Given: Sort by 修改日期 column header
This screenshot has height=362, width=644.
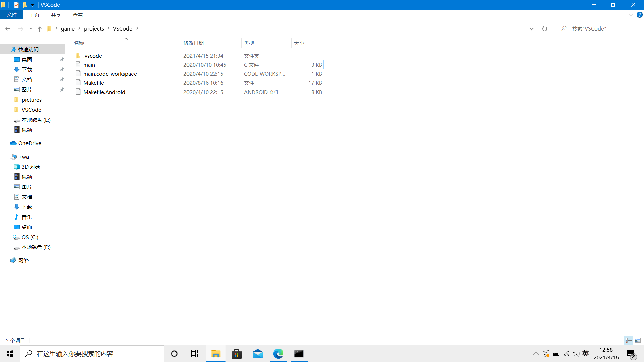Looking at the screenshot, I should 211,43.
